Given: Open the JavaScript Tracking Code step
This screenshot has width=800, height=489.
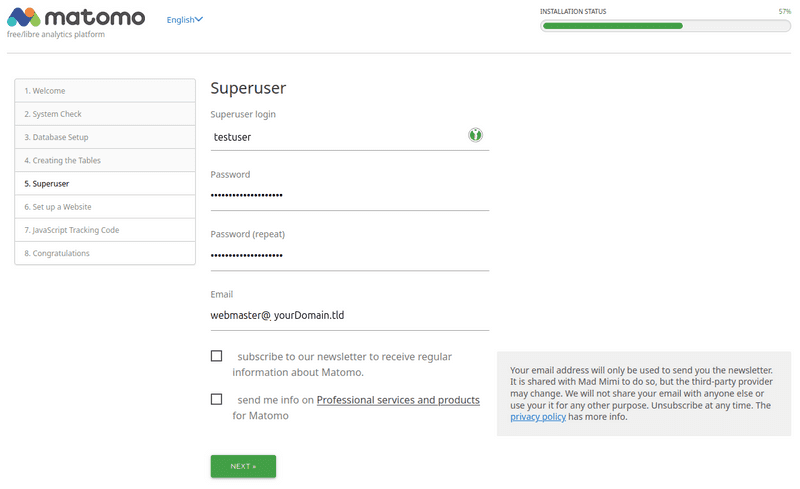Looking at the screenshot, I should pyautogui.click(x=105, y=230).
